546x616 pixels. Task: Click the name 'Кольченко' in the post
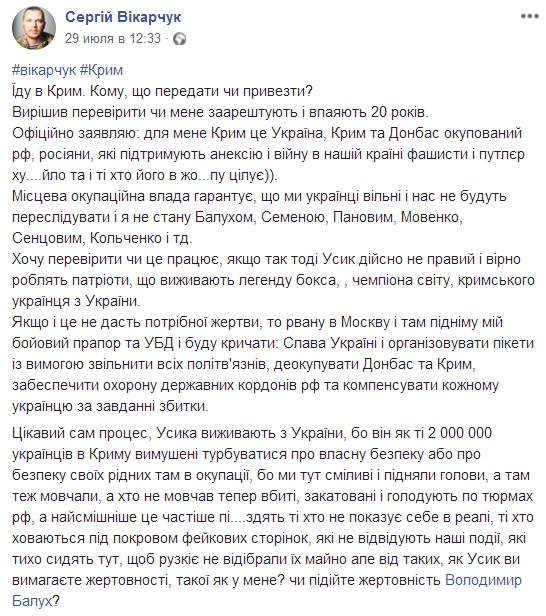pos(124,238)
